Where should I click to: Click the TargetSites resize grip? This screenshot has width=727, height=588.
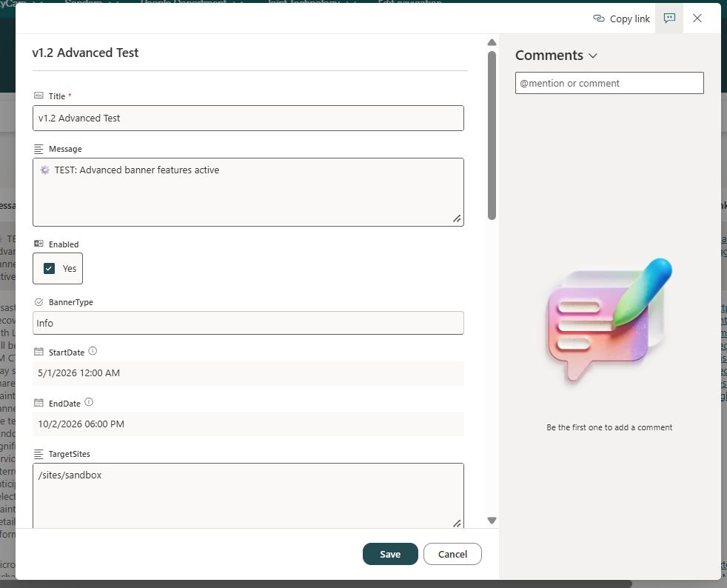[457, 524]
